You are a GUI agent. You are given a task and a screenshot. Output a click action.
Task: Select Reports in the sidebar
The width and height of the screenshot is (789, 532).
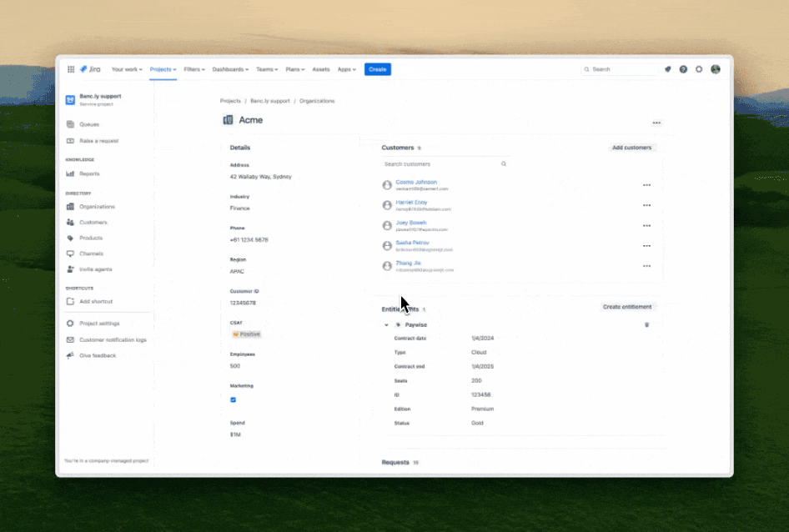(89, 173)
